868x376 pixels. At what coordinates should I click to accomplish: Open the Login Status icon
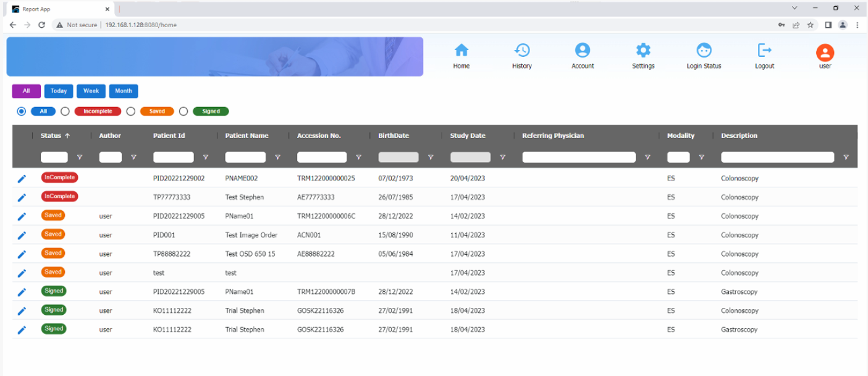tap(704, 50)
